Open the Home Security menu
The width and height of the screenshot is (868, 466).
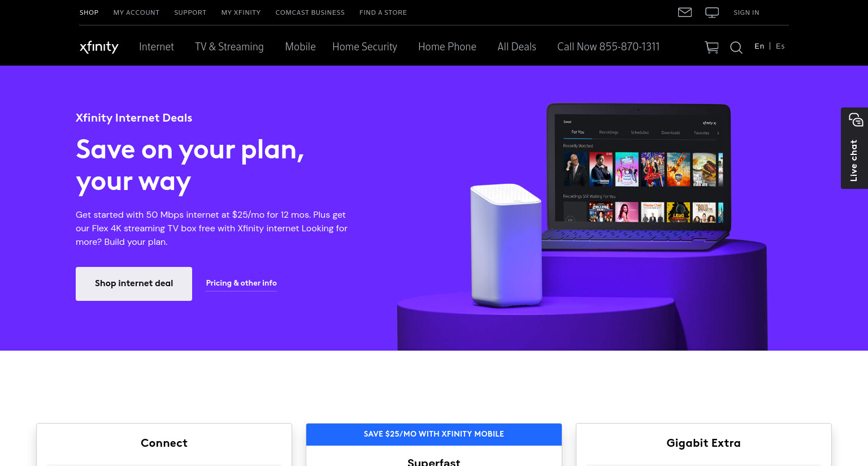[x=364, y=47]
